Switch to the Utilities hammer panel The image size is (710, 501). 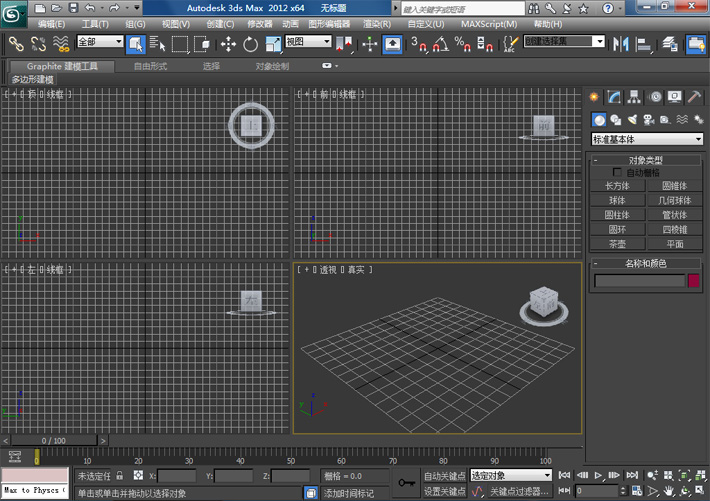pos(695,96)
